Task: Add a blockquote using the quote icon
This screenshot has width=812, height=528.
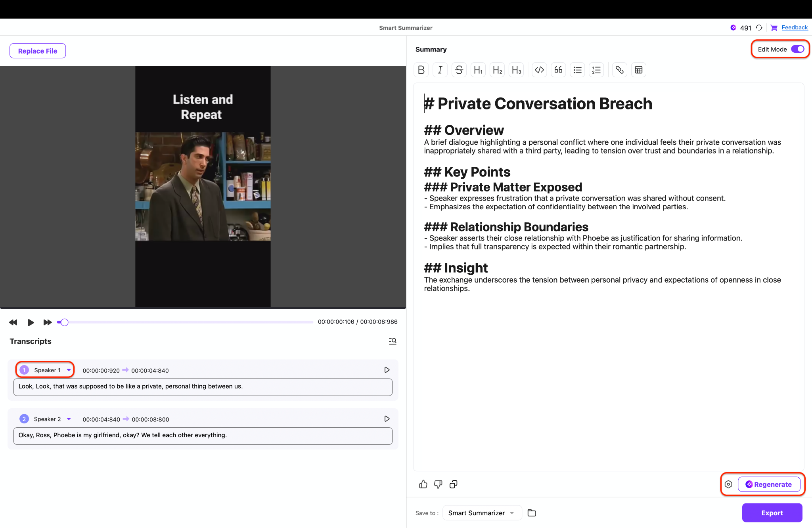Action: pos(558,69)
